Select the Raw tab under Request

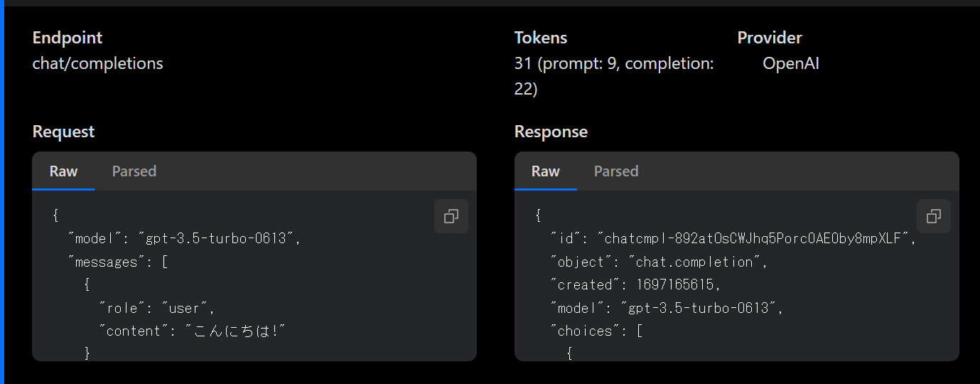pos(63,171)
